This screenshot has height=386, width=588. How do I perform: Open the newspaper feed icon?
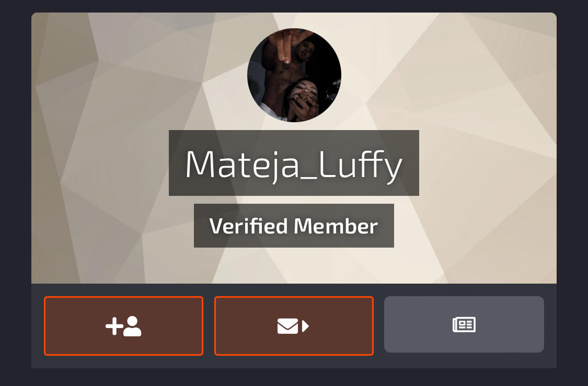point(464,324)
